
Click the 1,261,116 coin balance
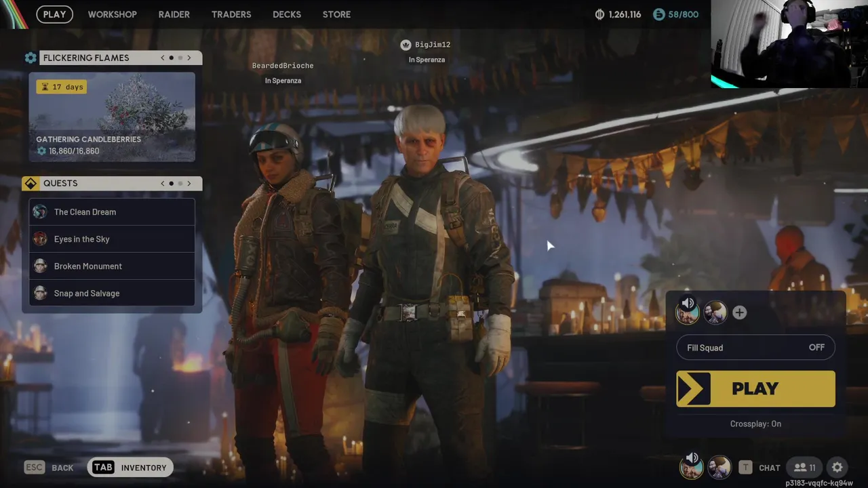click(x=625, y=14)
